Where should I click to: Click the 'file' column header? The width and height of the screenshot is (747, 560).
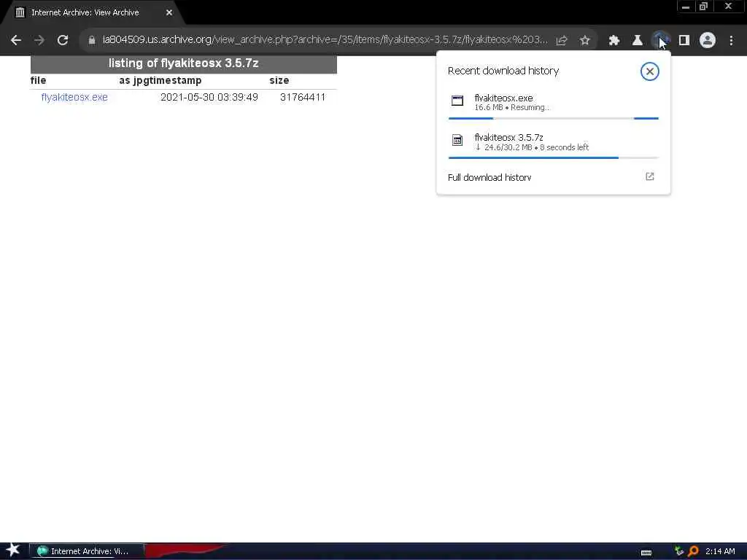click(x=39, y=80)
